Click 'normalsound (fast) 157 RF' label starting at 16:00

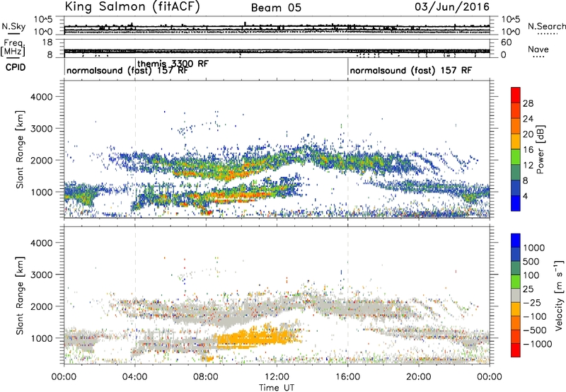[x=411, y=70]
